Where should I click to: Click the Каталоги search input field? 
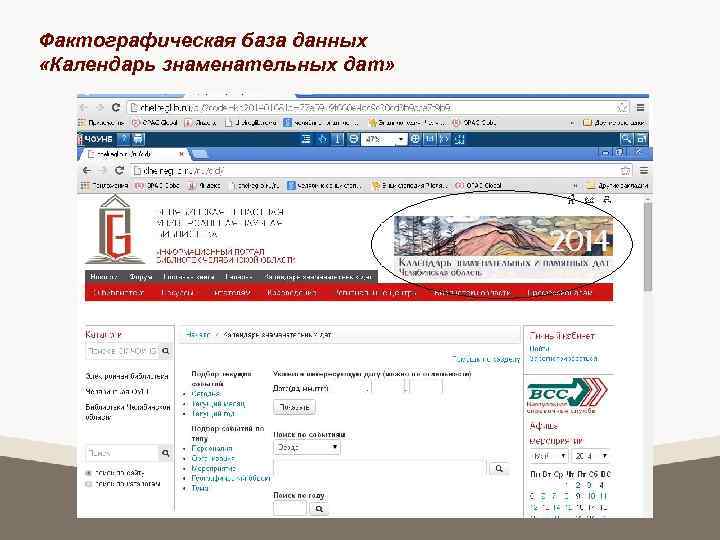[123, 351]
